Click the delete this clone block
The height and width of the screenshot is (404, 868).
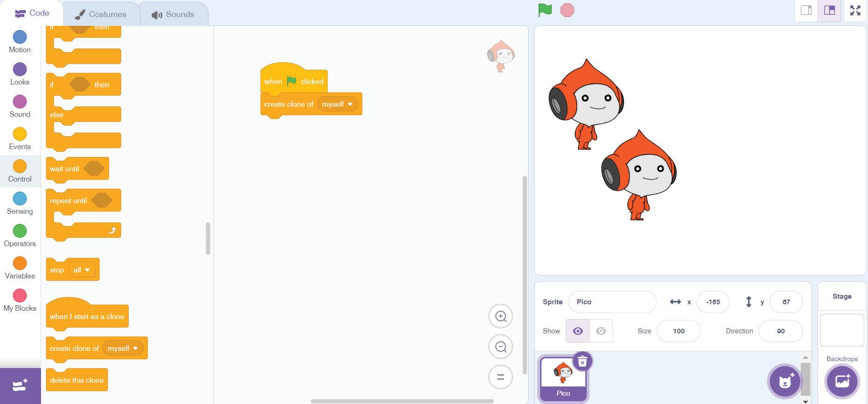(x=77, y=380)
